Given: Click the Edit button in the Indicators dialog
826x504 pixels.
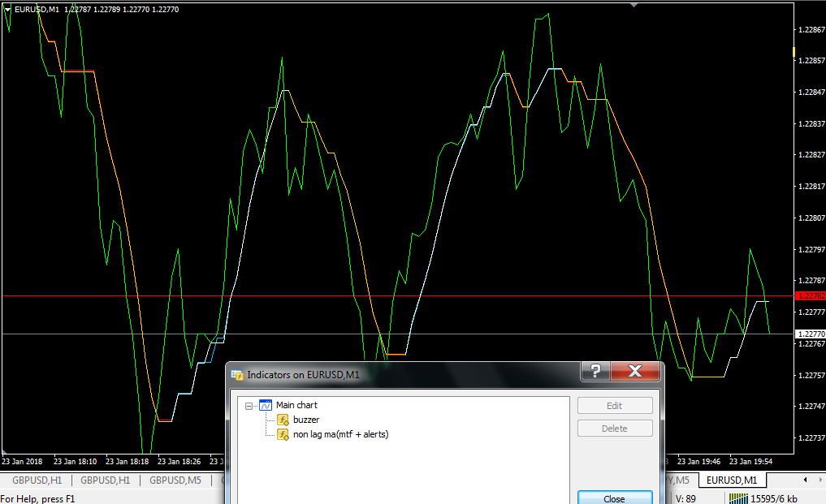Looking at the screenshot, I should click(x=615, y=406).
